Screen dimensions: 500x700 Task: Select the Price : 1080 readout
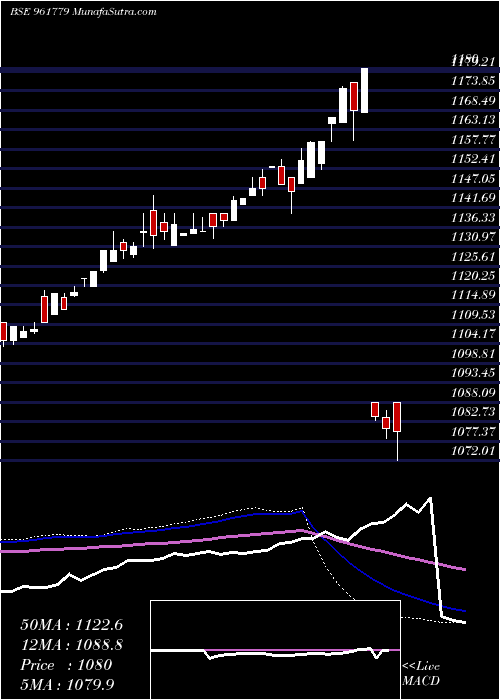(x=66, y=665)
